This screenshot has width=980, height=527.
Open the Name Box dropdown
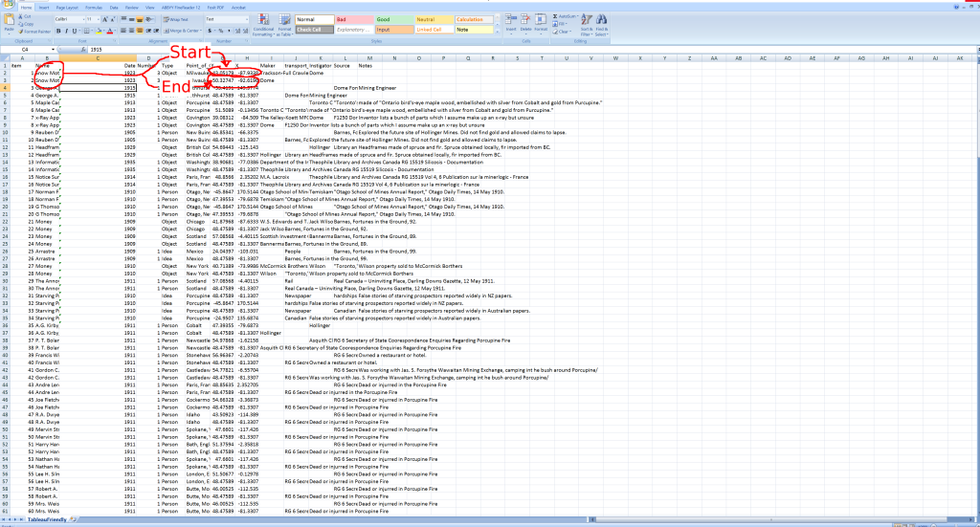point(54,50)
